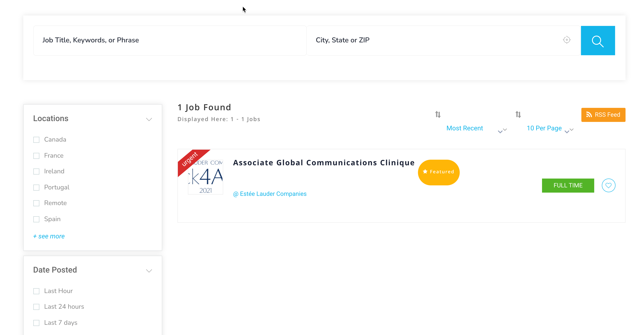Focus the Job Title keywords search field
Viewport: 644px width, 335px height.
point(170,40)
